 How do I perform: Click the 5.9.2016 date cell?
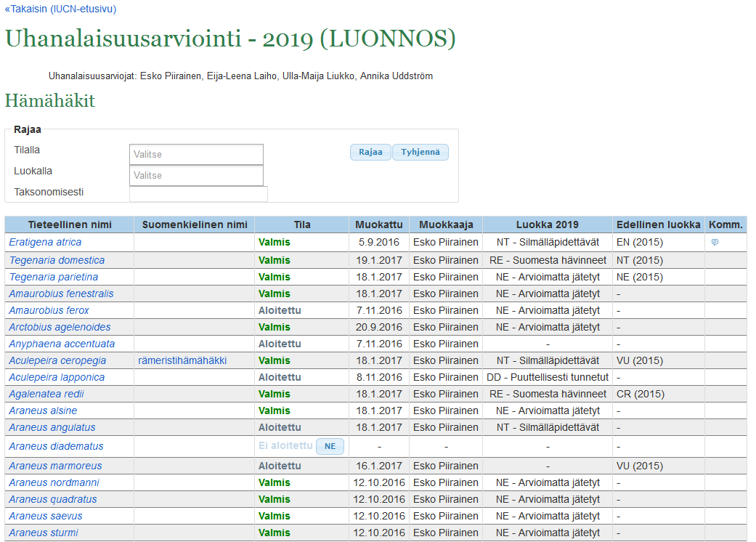[379, 242]
